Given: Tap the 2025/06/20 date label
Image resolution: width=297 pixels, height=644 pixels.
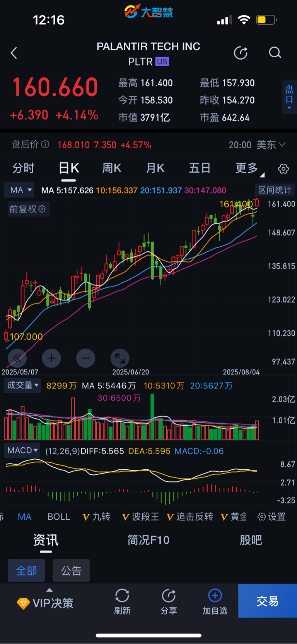Looking at the screenshot, I should (131, 372).
